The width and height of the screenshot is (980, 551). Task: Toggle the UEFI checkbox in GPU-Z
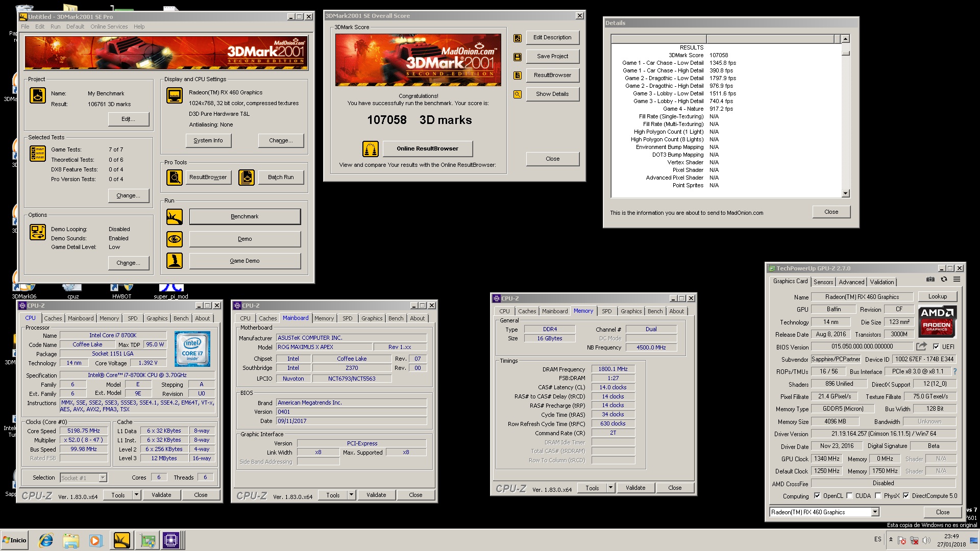[x=936, y=346]
